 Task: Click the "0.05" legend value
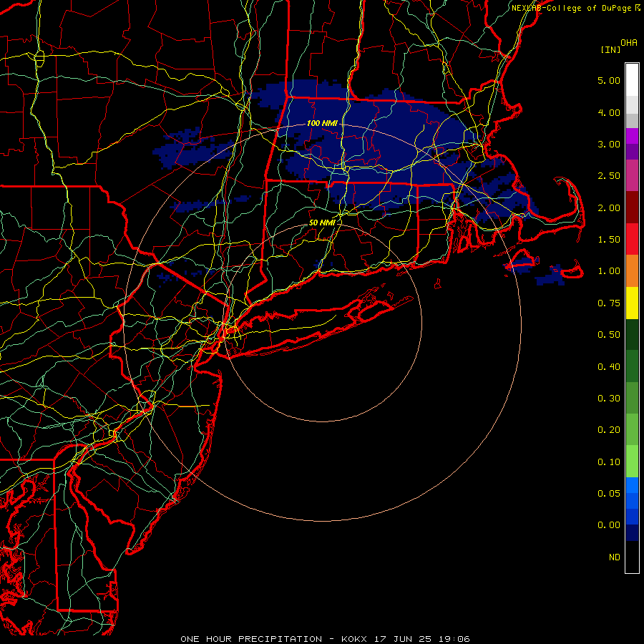(609, 494)
